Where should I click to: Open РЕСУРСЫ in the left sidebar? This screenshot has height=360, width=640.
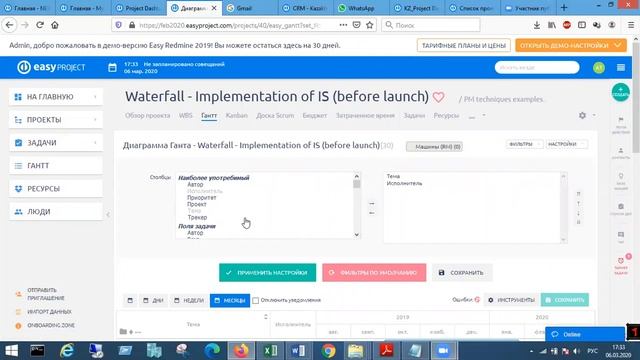click(x=56, y=189)
